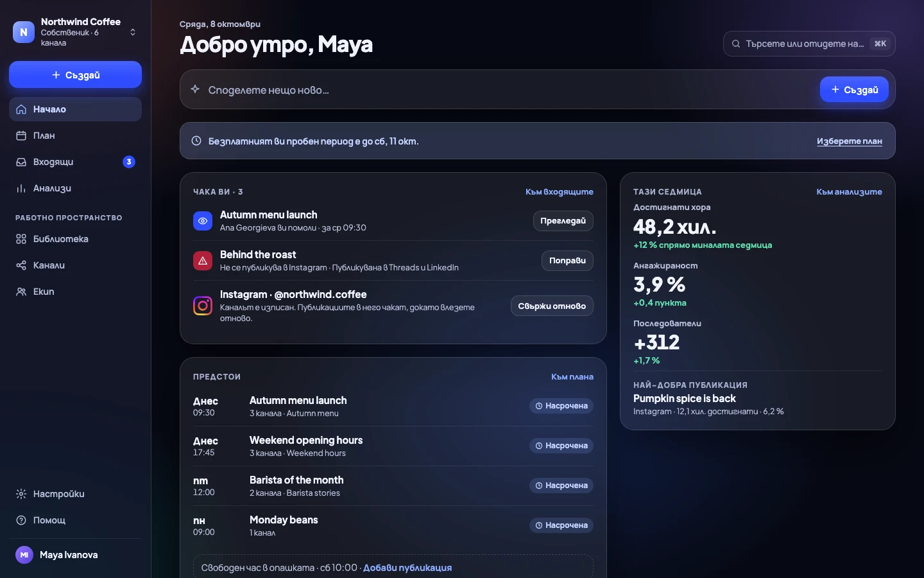Image resolution: width=924 pixels, height=578 pixels.
Task: Click the Instagram logo icon
Action: coord(203,306)
